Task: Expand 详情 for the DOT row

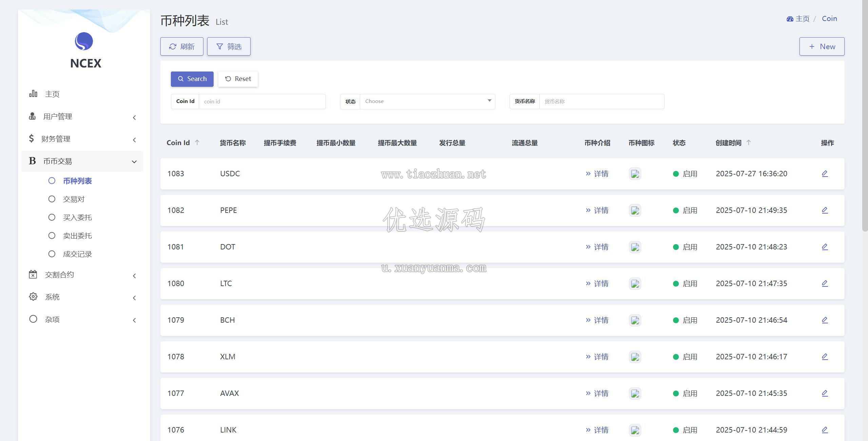Action: [597, 247]
